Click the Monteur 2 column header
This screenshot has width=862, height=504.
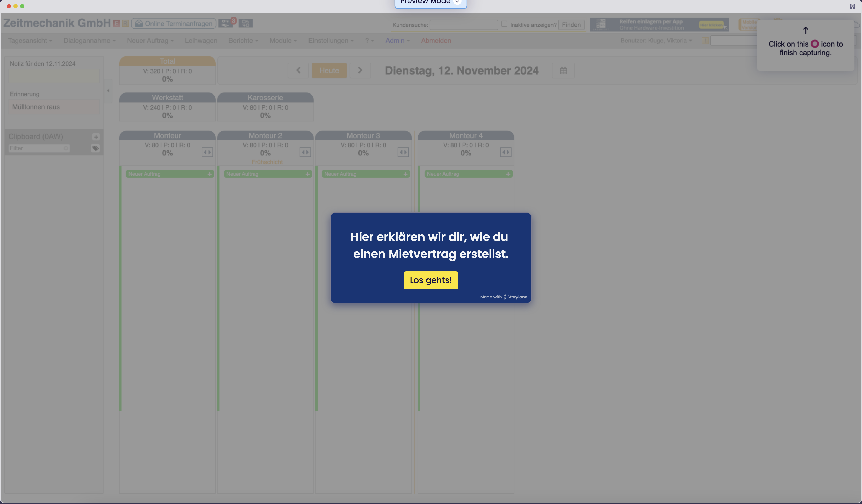tap(265, 135)
